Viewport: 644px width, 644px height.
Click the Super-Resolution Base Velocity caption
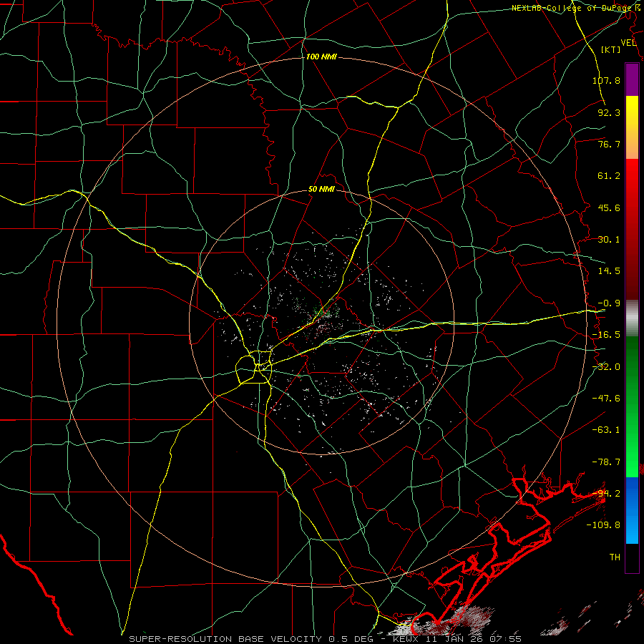[x=326, y=639]
